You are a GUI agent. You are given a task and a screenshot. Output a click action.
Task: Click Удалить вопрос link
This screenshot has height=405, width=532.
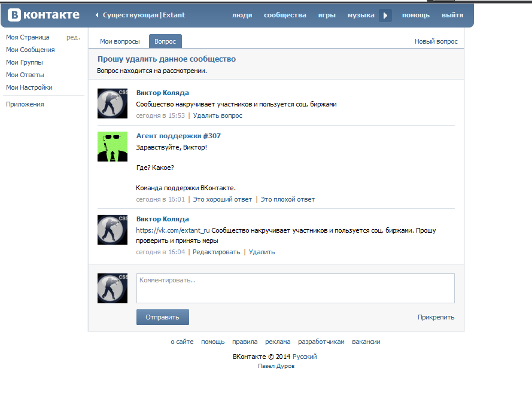[217, 115]
